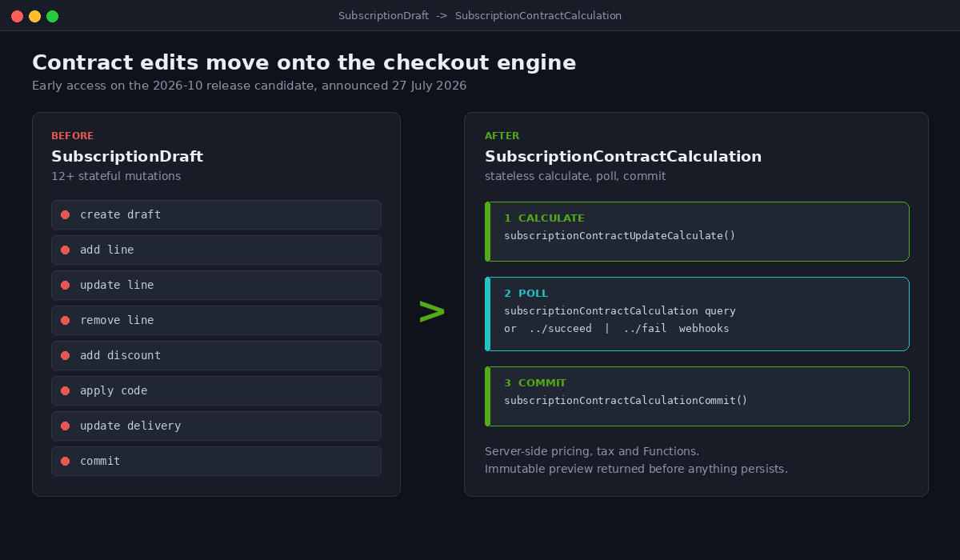Click the window title in the title bar
This screenshot has width=960, height=560.
[480, 16]
